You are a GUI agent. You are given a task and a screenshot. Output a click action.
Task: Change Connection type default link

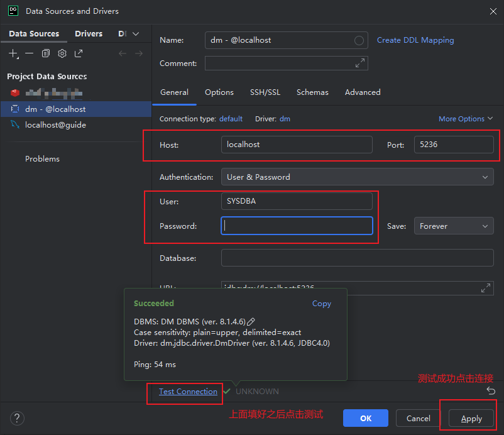231,119
